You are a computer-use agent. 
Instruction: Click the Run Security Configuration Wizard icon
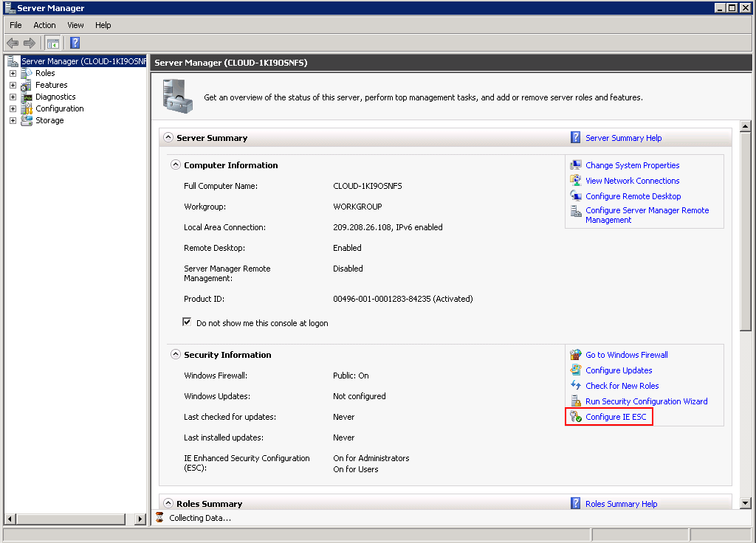point(576,401)
